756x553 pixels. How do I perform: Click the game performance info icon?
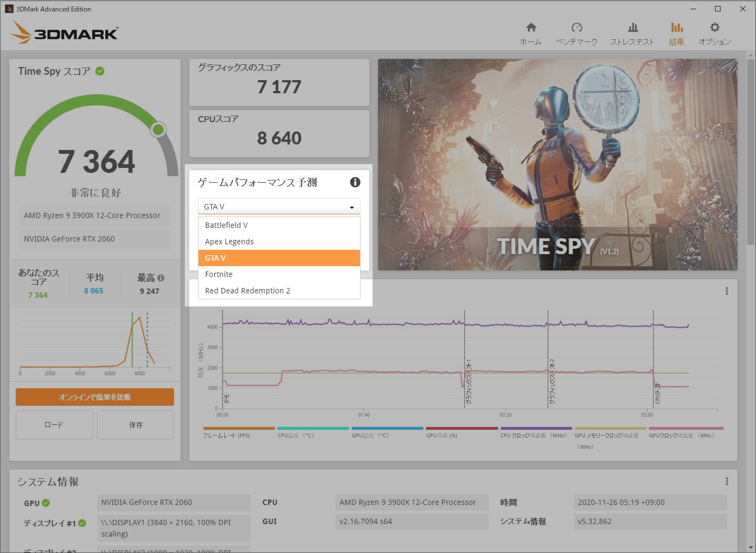tap(355, 182)
